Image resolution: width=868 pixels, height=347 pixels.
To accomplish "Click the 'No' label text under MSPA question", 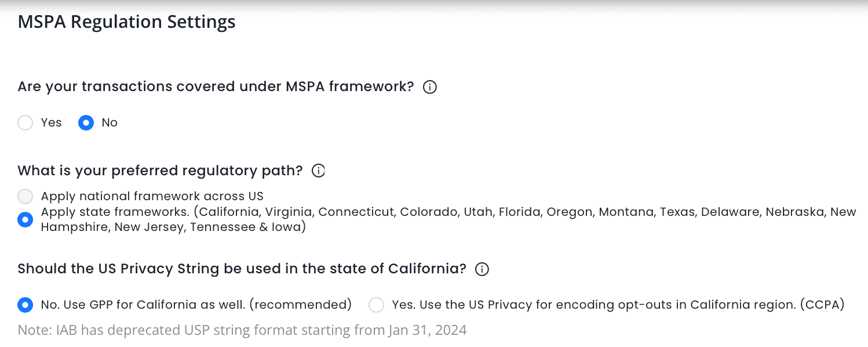I will [x=110, y=122].
